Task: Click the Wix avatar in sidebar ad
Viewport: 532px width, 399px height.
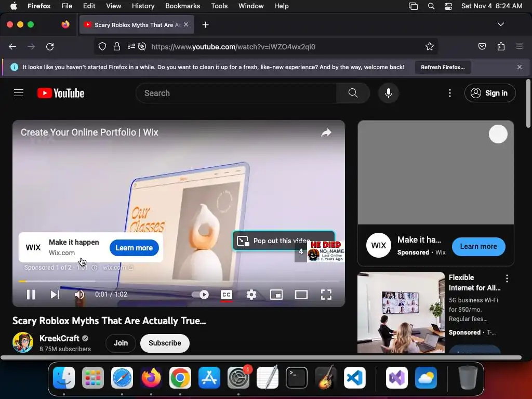Action: point(379,245)
